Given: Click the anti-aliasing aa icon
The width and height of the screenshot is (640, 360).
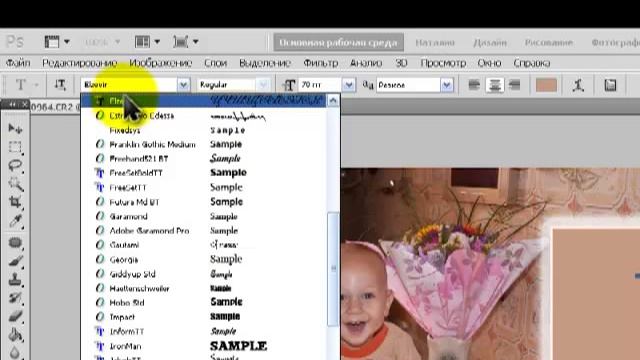Looking at the screenshot, I should tap(368, 85).
